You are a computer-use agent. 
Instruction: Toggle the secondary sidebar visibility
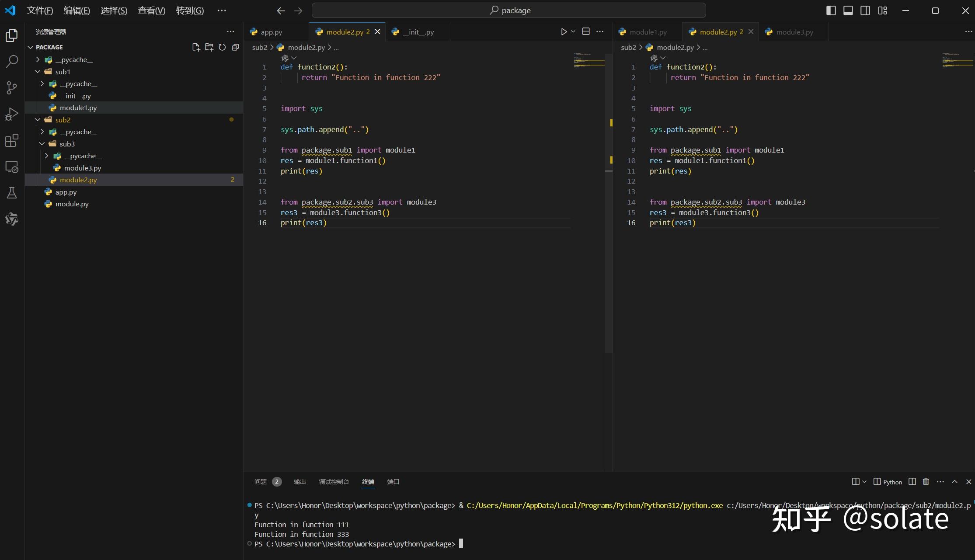coord(865,10)
